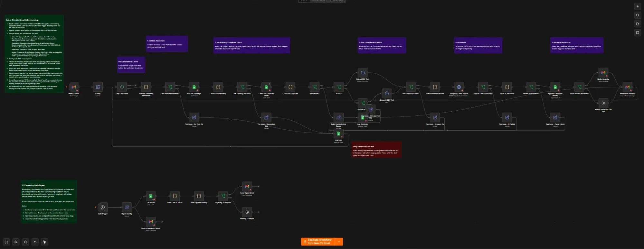Open the Notify Recruiter Gmail node
644x249 pixels.
tap(603, 72)
